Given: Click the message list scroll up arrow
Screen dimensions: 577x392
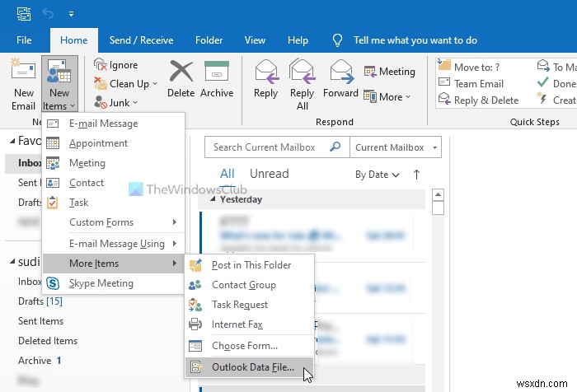Looking at the screenshot, I should click(438, 194).
